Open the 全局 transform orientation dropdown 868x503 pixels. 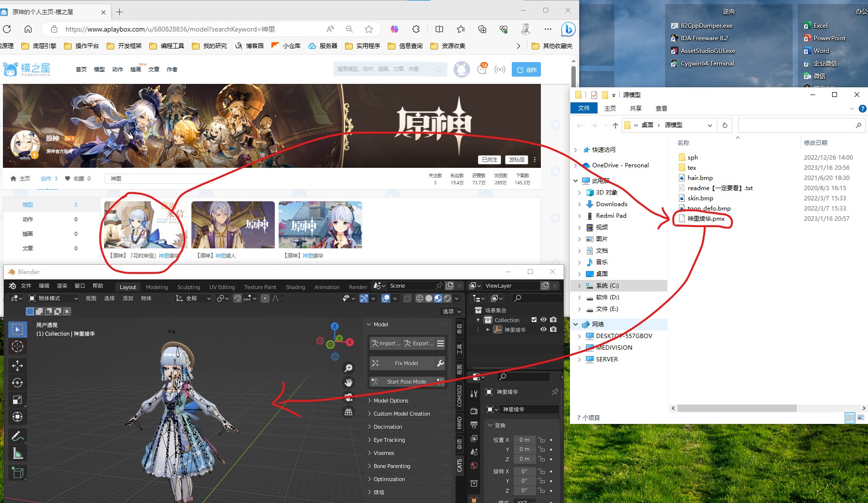[193, 298]
